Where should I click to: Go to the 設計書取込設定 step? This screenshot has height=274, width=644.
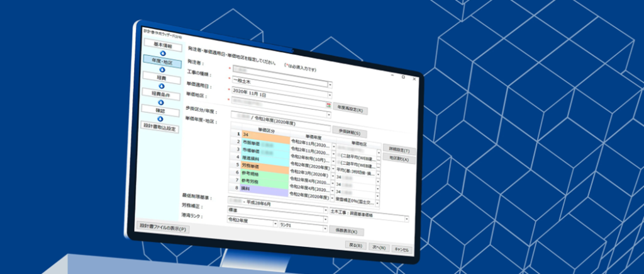pos(160,128)
